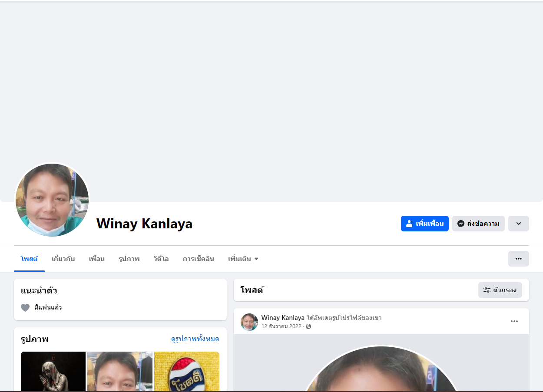
Task: Open the เพื่อน (Friends) tab
Action: click(x=97, y=259)
